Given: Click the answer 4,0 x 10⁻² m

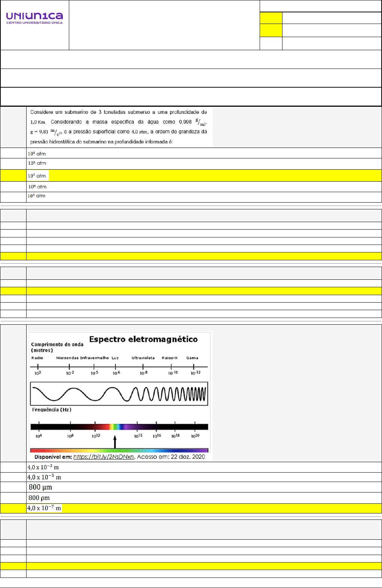Looking at the screenshot, I should click(x=43, y=467).
